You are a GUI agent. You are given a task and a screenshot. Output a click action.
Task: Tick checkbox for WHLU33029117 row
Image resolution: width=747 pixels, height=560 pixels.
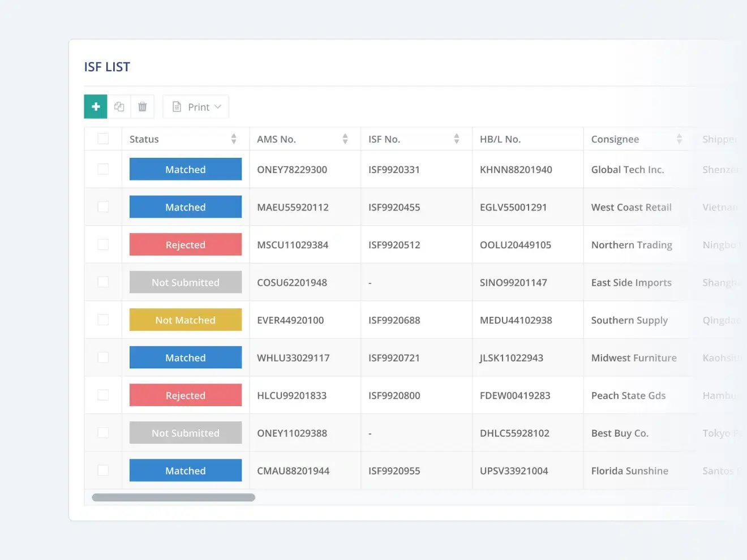(x=103, y=357)
